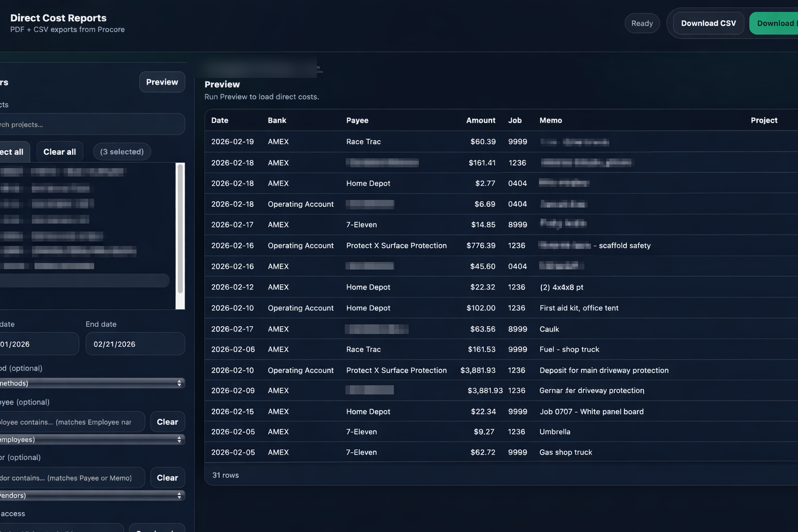The width and height of the screenshot is (798, 532).
Task: Click the Download CSV button
Action: point(708,23)
